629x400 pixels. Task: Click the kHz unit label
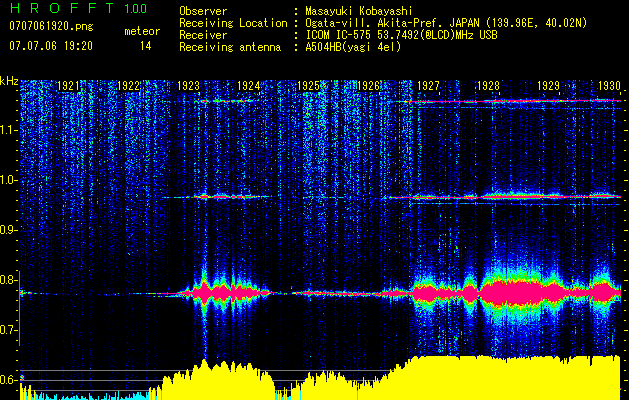[10, 80]
